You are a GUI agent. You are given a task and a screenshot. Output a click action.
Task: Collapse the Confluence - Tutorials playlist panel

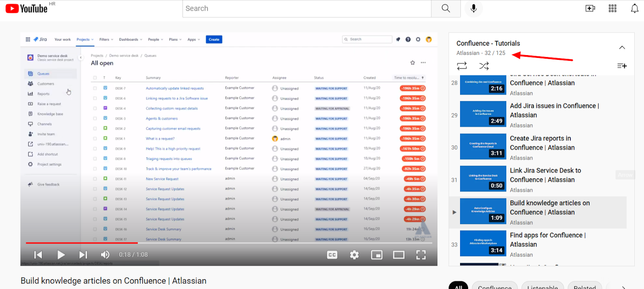tap(622, 47)
